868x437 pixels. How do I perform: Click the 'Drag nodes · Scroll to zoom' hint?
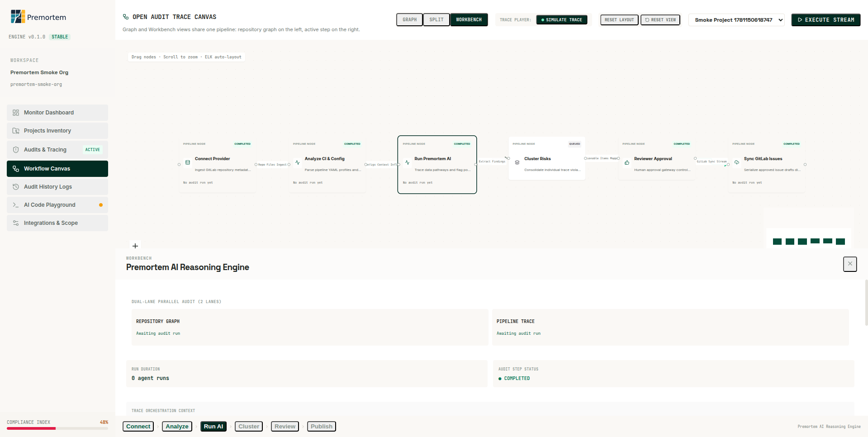click(x=186, y=57)
